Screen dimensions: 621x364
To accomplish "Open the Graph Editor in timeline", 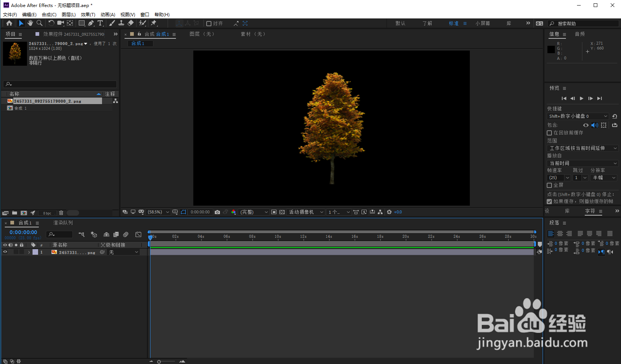I will [x=138, y=234].
